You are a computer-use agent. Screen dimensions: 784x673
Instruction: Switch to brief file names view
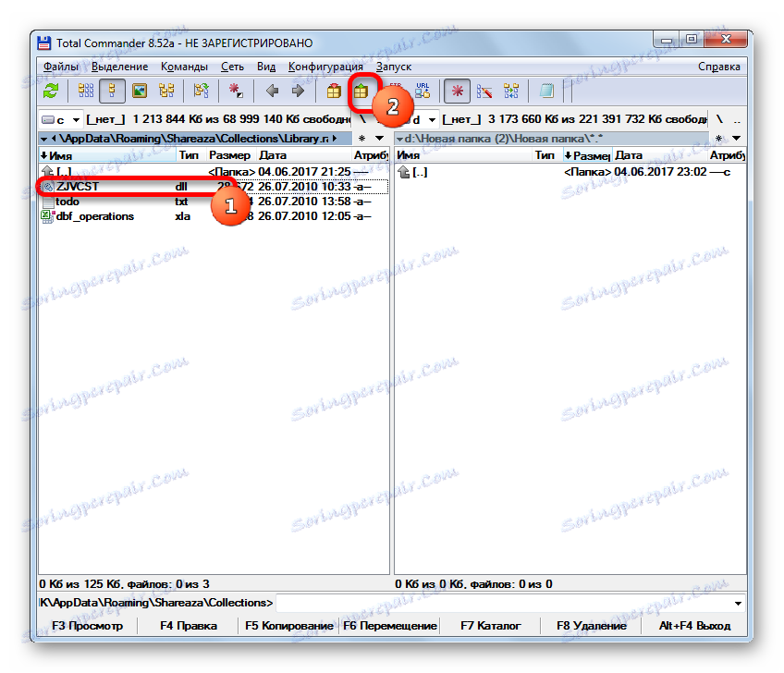coord(85,91)
